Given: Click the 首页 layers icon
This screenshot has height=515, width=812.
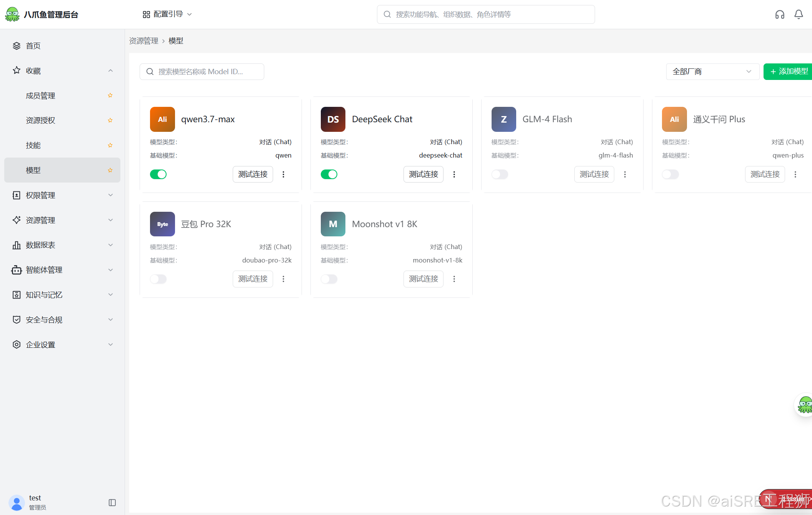Looking at the screenshot, I should click(17, 46).
